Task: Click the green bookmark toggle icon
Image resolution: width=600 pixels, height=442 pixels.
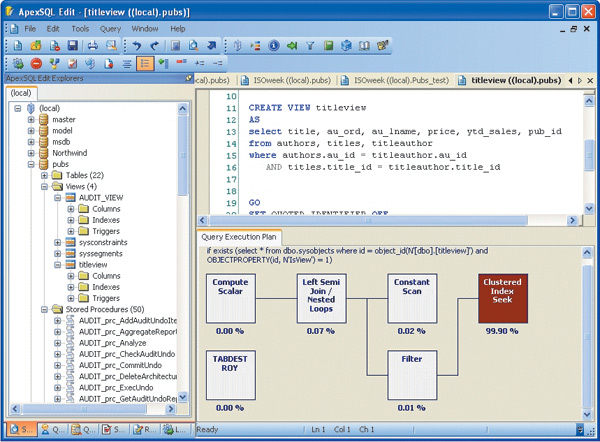Action: [163, 63]
